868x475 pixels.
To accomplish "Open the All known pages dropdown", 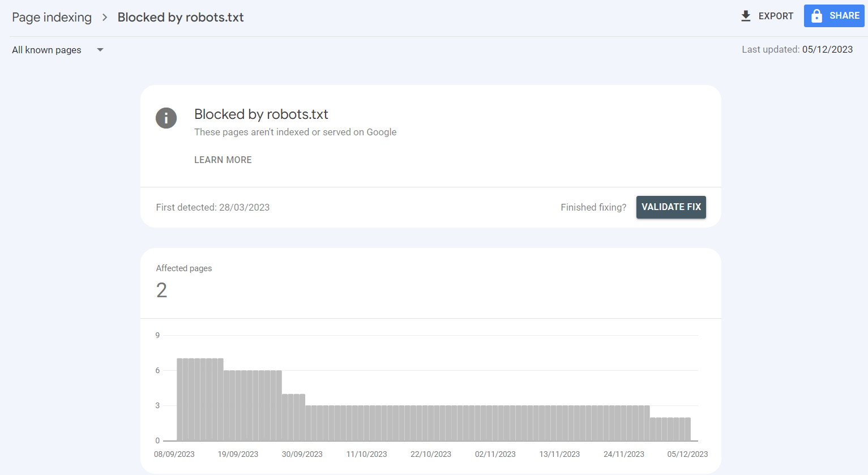I will 58,50.
